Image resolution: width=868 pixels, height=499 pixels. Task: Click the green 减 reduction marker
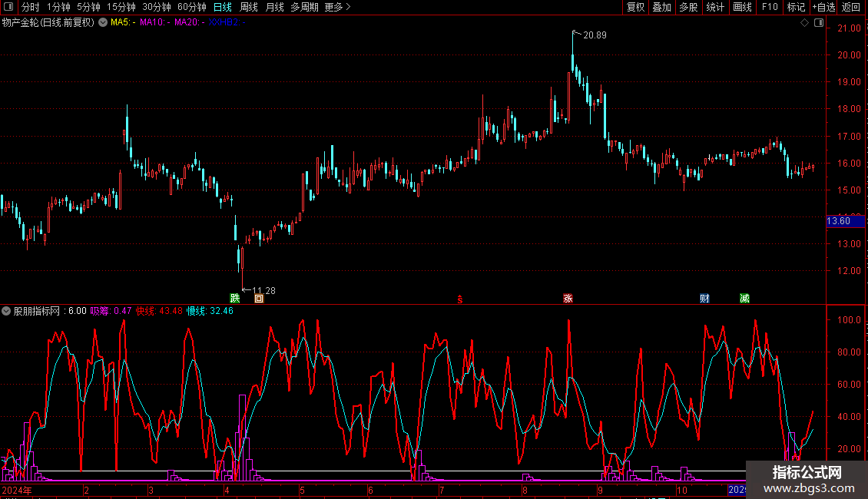(744, 298)
